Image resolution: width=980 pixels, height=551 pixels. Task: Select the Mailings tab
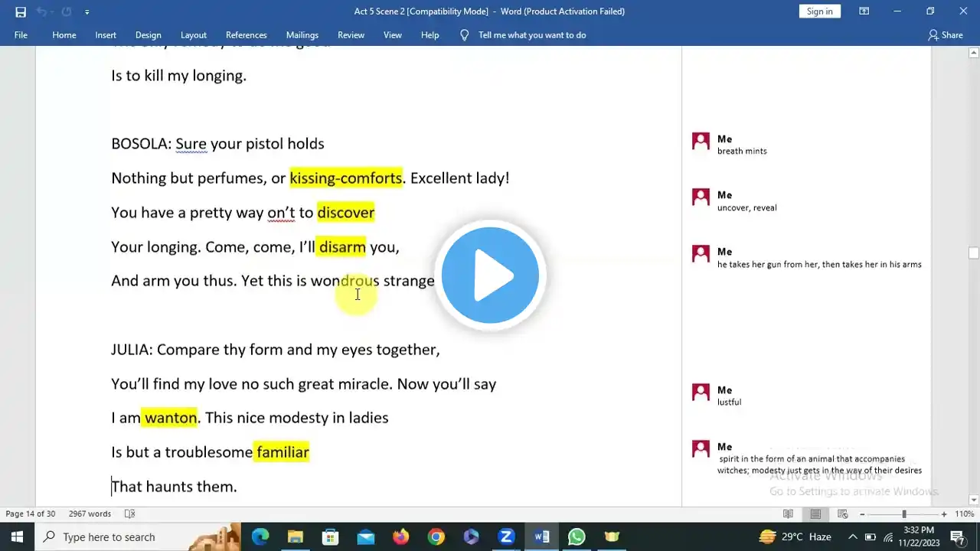click(302, 35)
